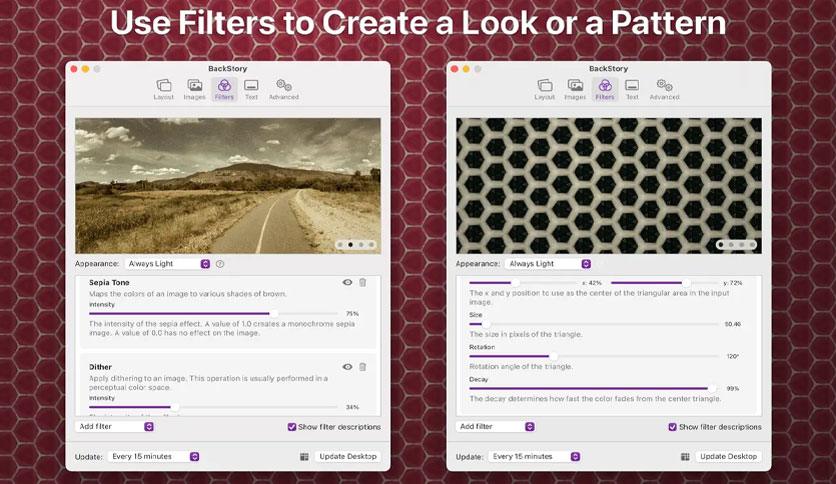Screen dimensions: 836x484
Task: Close the left BackStory window
Action: point(74,69)
